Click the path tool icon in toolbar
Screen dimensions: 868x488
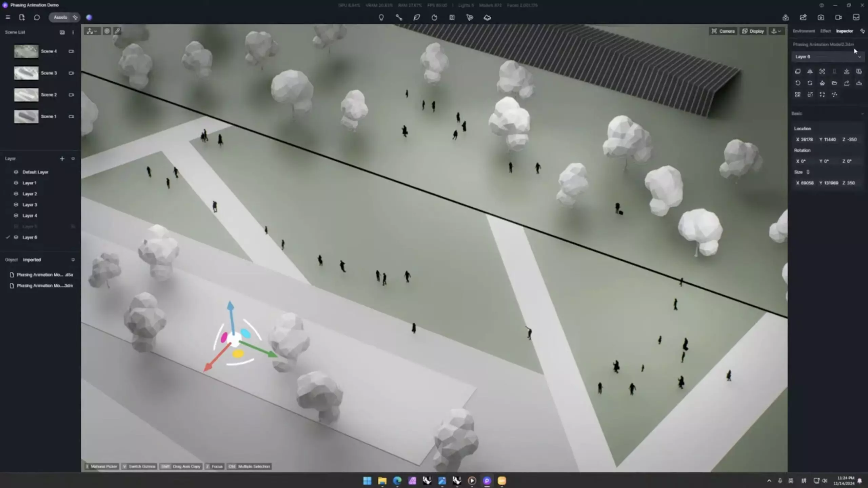[399, 18]
